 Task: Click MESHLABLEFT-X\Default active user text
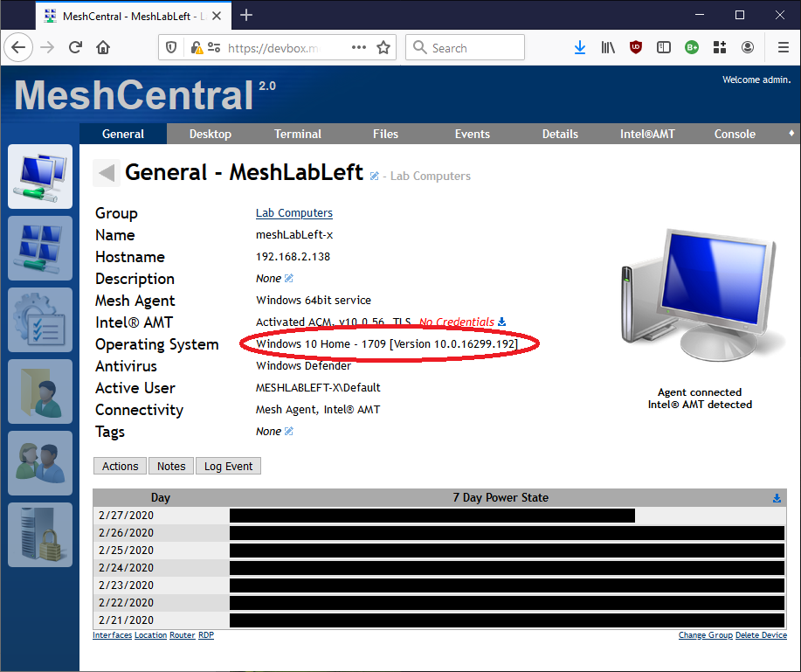pyautogui.click(x=318, y=387)
